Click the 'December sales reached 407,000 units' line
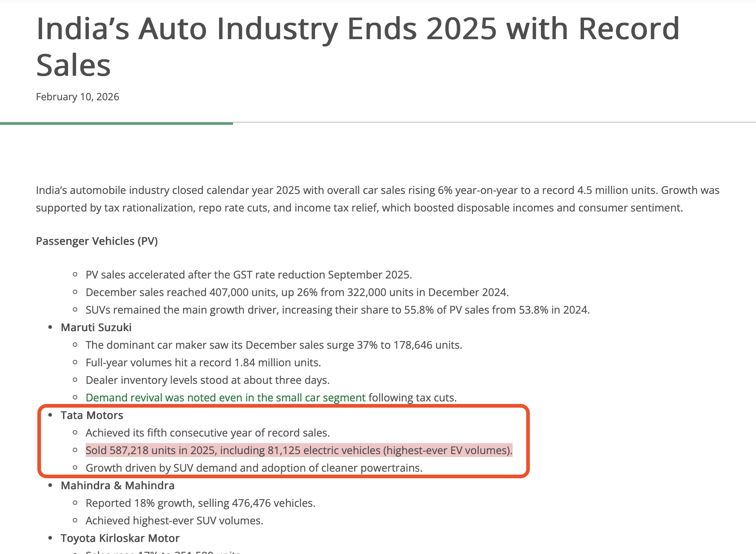Viewport: 756px width, 554px height. point(297,292)
